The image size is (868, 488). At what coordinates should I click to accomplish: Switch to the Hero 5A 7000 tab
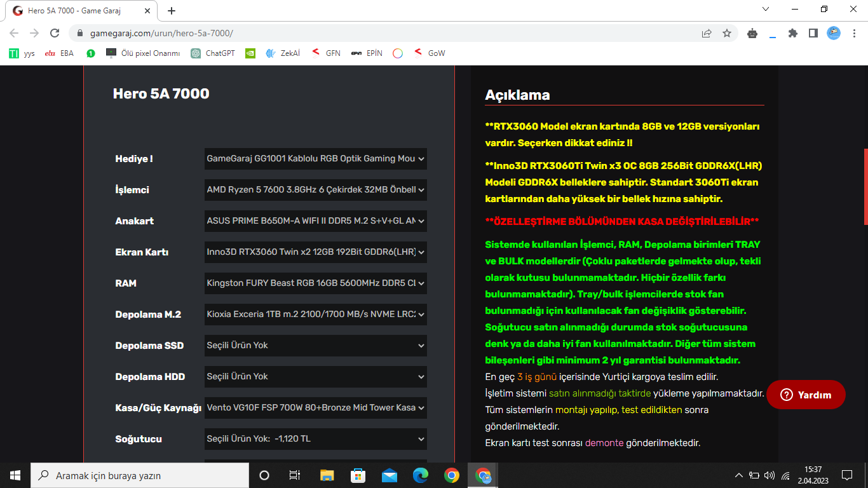(x=83, y=11)
